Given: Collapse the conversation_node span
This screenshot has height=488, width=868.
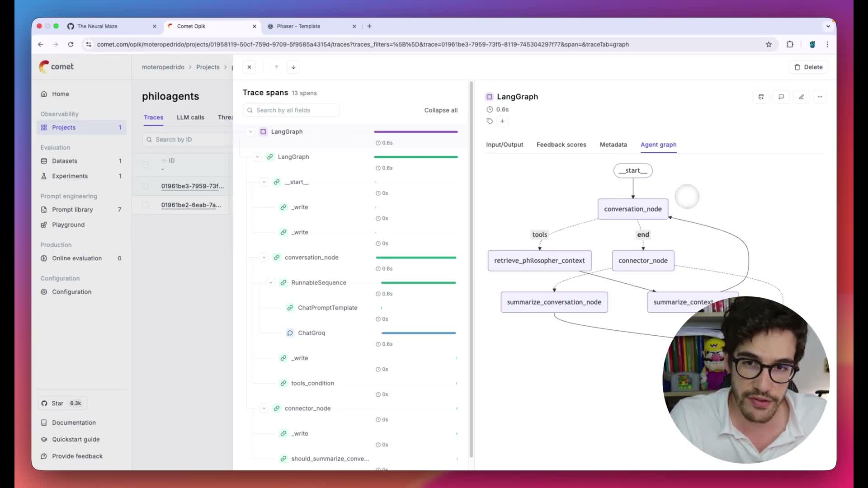Looking at the screenshot, I should pyautogui.click(x=264, y=258).
